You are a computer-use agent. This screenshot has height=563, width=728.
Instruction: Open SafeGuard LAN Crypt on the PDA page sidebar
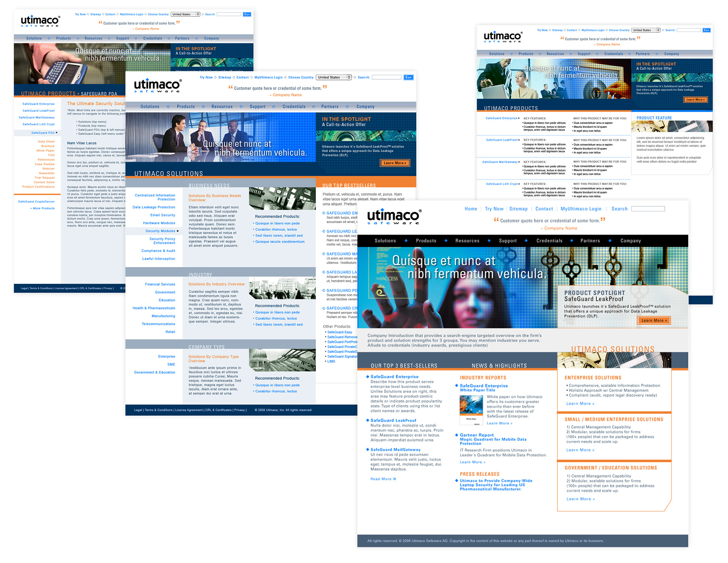[38, 124]
